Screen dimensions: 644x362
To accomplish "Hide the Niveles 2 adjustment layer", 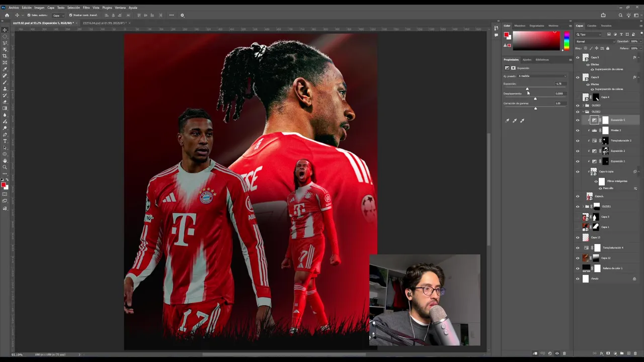I will click(x=578, y=130).
